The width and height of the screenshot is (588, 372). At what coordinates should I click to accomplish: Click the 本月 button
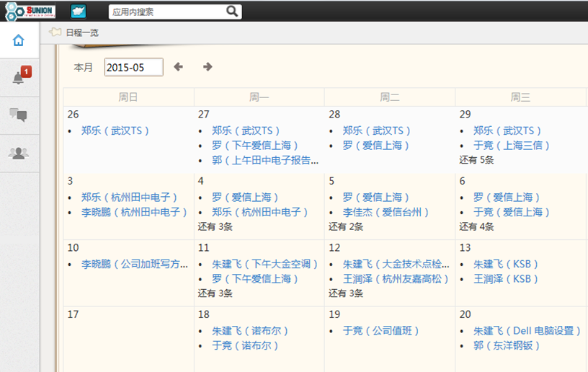coord(84,68)
